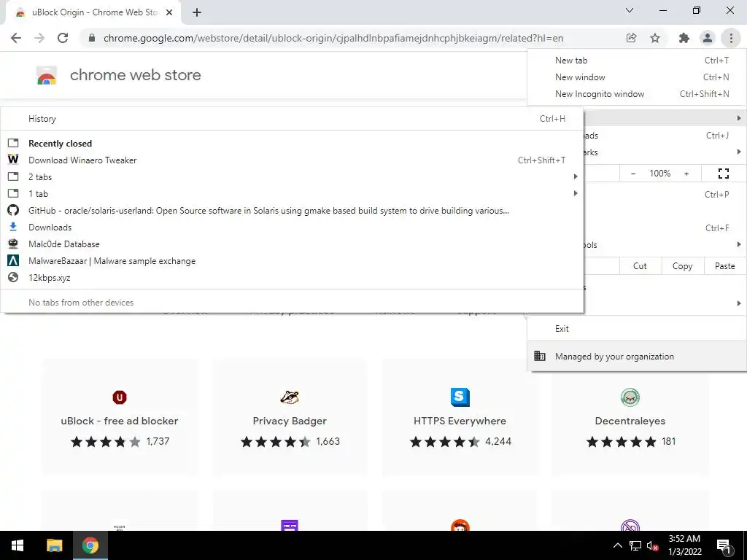
Task: Bookmark this page with the star icon
Action: pos(655,38)
